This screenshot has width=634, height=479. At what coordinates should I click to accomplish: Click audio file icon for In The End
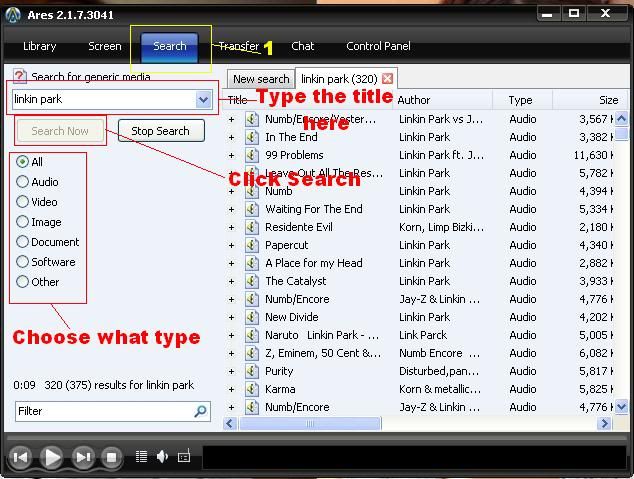(251, 137)
